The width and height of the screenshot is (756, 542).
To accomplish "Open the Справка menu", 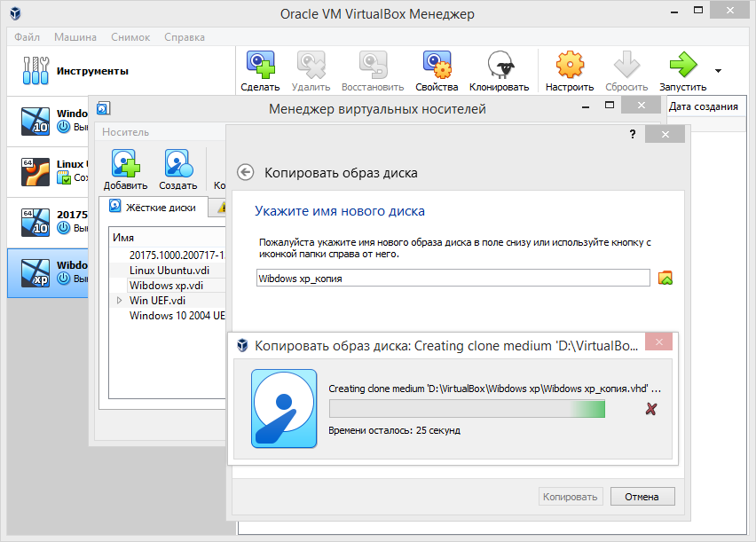I will [185, 37].
